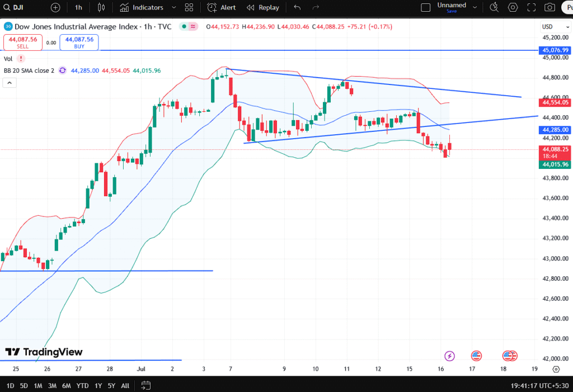This screenshot has height=392, width=573.
Task: Expand the layout manage dropdown arrow
Action: click(x=475, y=7)
